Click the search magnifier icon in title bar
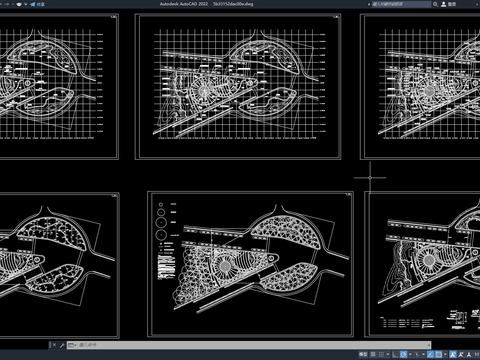480x360 pixels. pos(435,4)
